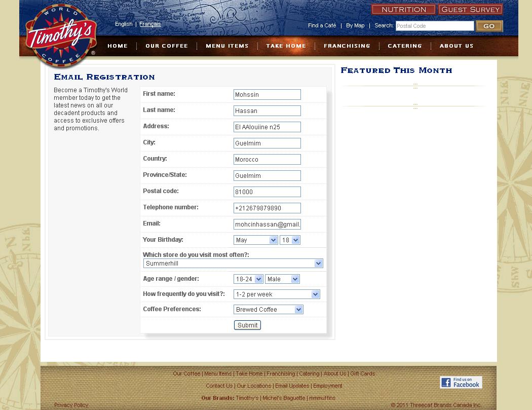Open FRANCHISING navigation item

pyautogui.click(x=347, y=46)
